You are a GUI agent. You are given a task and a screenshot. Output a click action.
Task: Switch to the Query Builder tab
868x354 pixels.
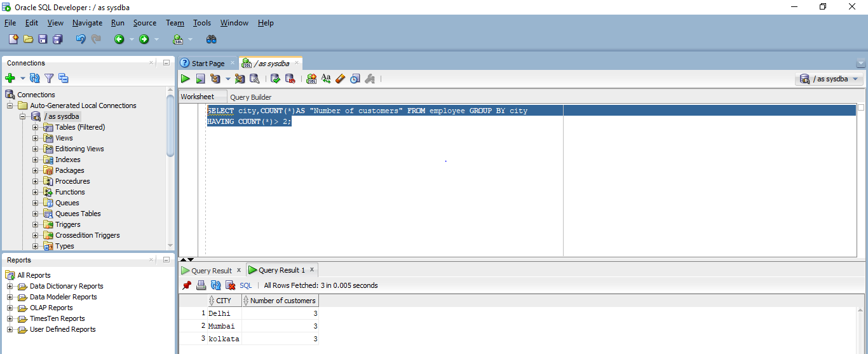pyautogui.click(x=251, y=97)
